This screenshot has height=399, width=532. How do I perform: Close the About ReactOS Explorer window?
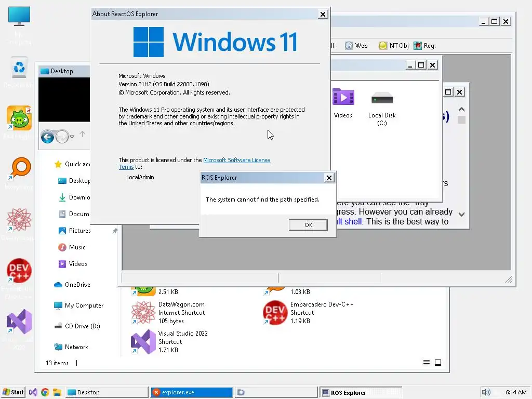click(x=323, y=14)
